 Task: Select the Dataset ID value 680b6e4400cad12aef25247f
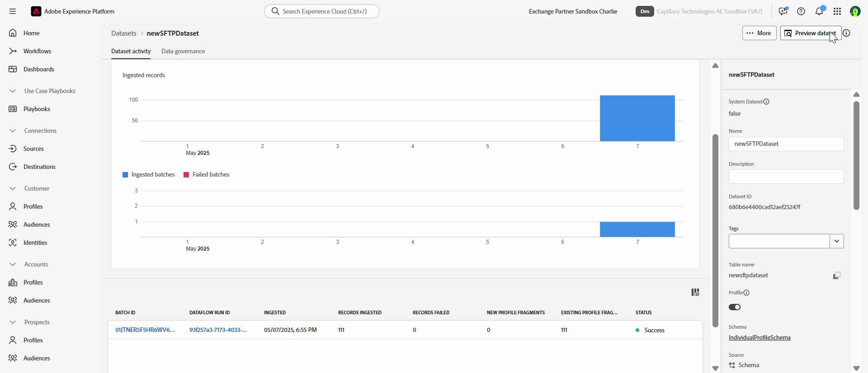pos(764,207)
